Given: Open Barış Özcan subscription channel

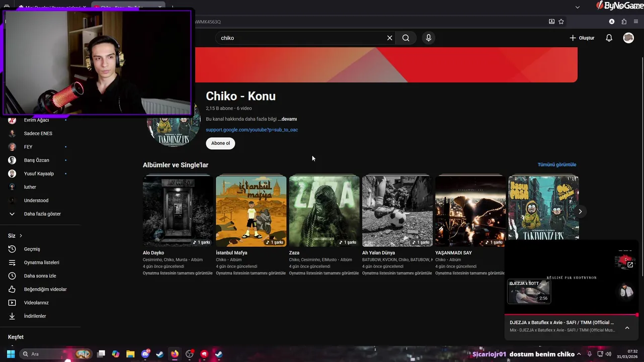Looking at the screenshot, I should [x=36, y=160].
